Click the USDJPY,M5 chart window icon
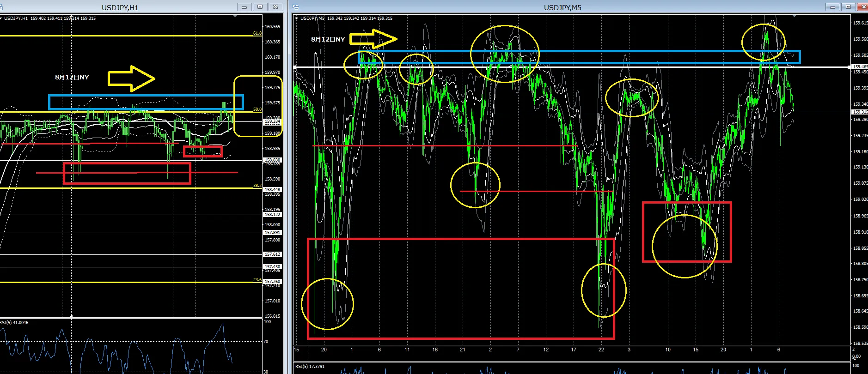This screenshot has width=868, height=374. pyautogui.click(x=296, y=7)
